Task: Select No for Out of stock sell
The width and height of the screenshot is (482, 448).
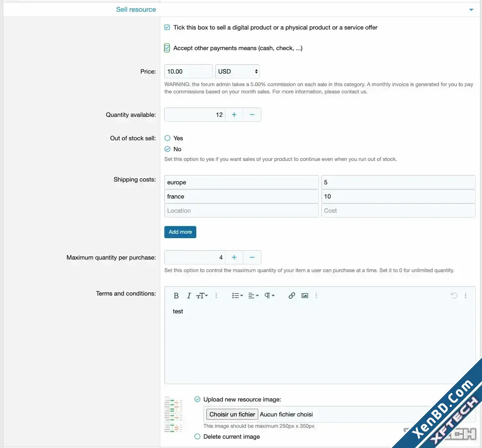Action: tap(167, 149)
